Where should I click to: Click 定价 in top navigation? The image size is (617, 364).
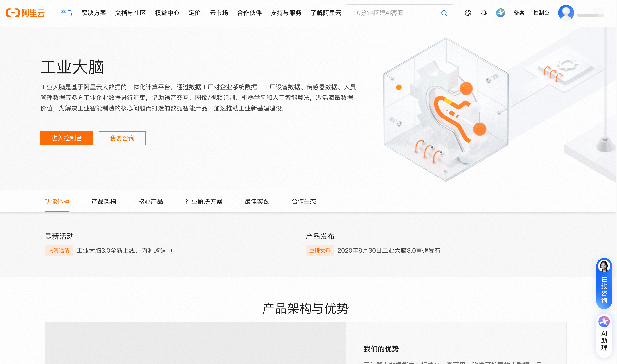tap(194, 13)
